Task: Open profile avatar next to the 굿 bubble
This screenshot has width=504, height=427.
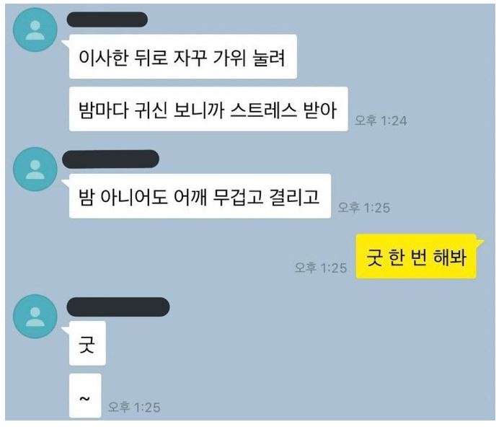Action: coord(35,316)
